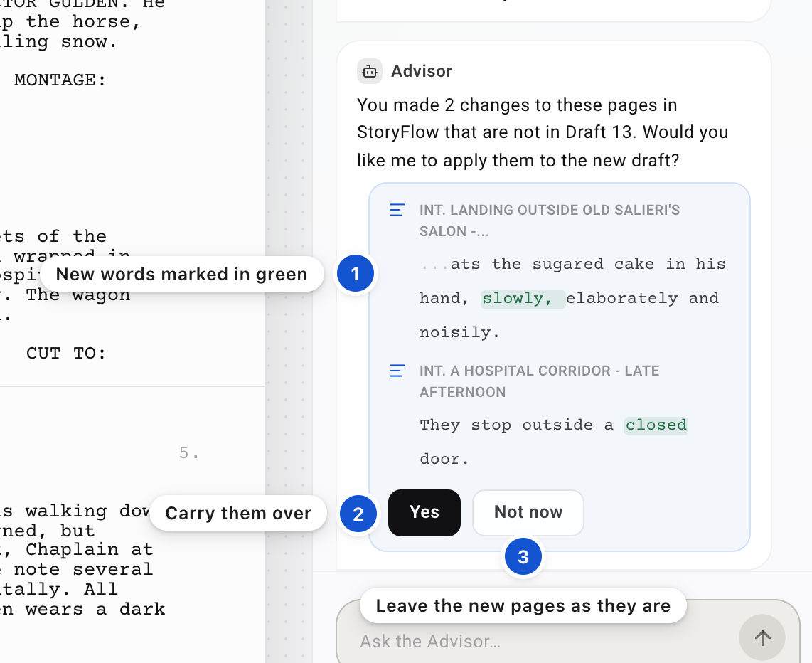Click the Not now button
The width and height of the screenshot is (812, 663).
[x=528, y=512]
